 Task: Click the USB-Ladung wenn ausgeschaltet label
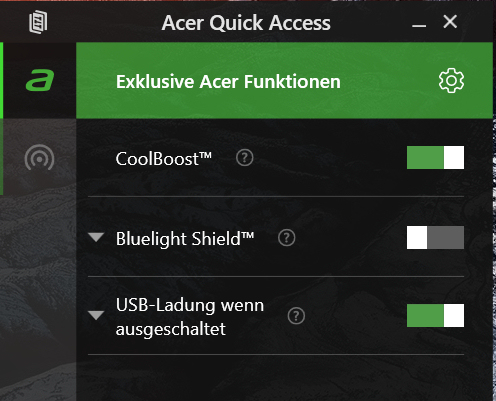pos(190,317)
